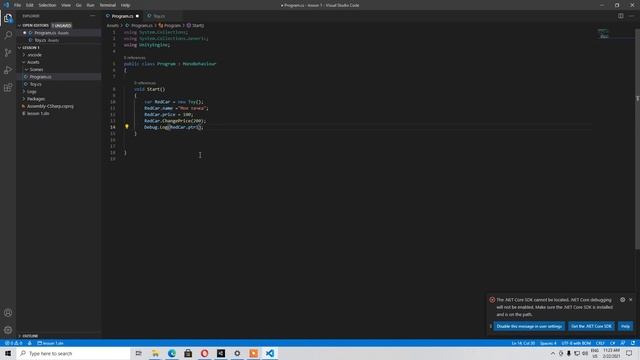Select the Program.cs editor tab

[x=122, y=16]
